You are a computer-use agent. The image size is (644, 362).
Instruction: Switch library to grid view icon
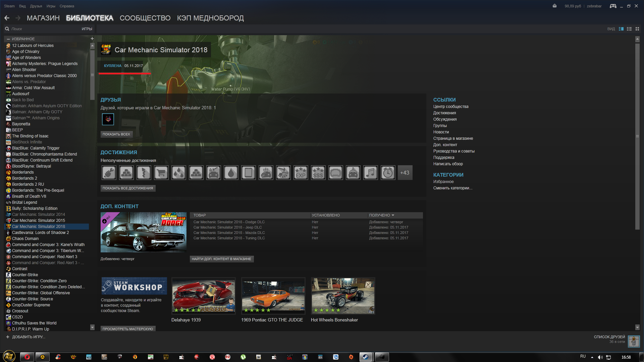point(637,29)
